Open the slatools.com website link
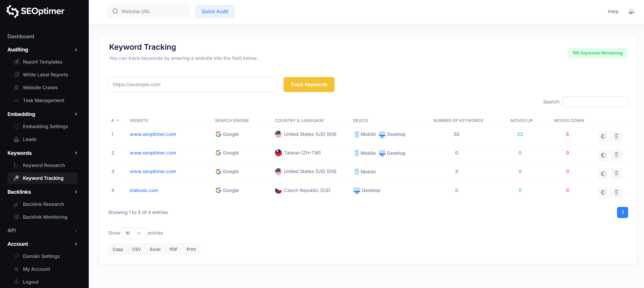644x288 pixels. [x=144, y=190]
